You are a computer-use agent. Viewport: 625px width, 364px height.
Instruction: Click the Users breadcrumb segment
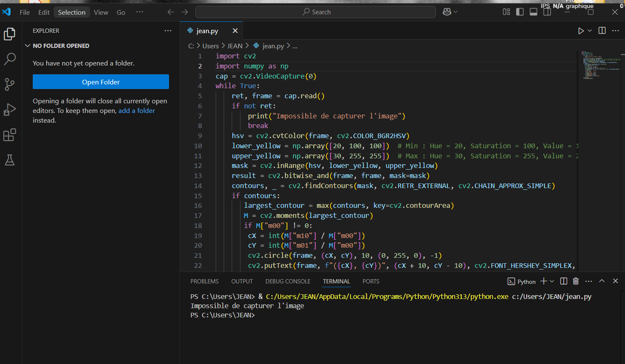click(x=211, y=46)
